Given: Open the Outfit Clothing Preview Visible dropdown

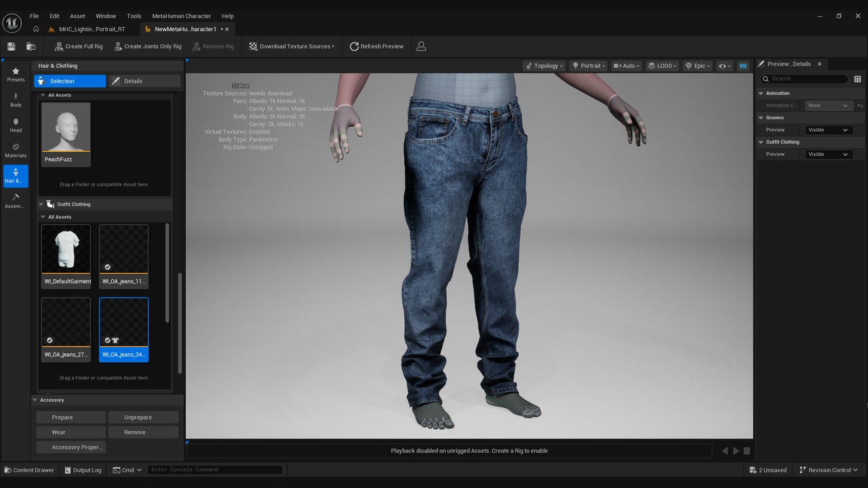Looking at the screenshot, I should pyautogui.click(x=828, y=154).
